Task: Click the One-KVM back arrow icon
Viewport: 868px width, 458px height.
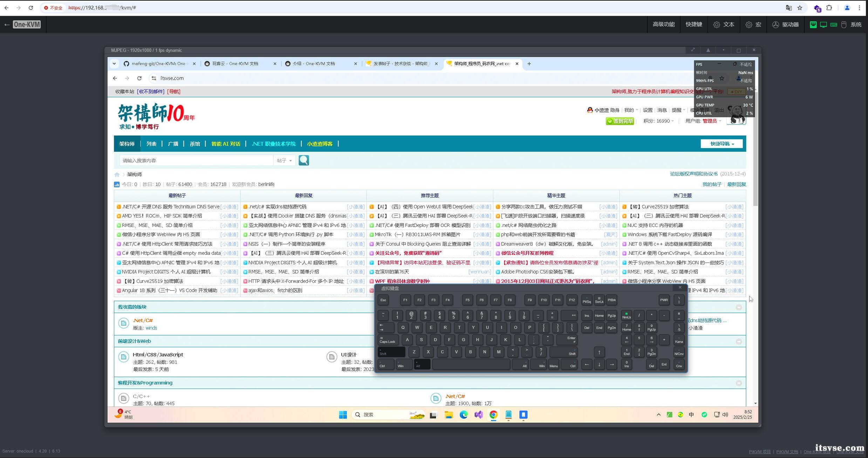Action: (7, 25)
